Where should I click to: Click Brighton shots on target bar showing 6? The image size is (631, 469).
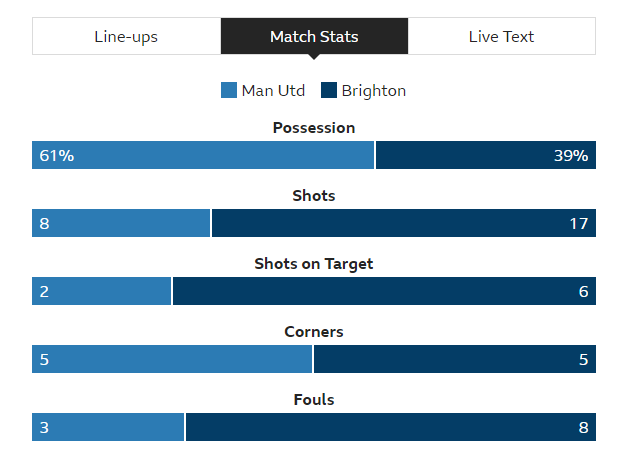click(x=384, y=291)
